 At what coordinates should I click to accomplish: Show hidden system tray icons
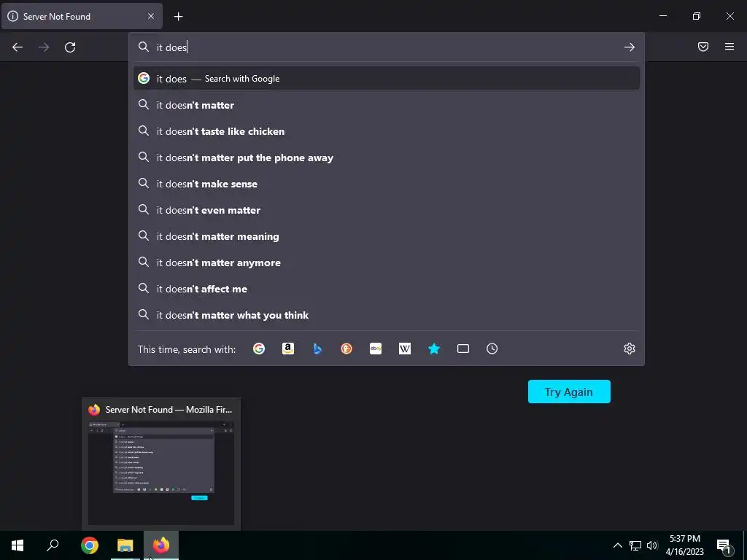617,545
